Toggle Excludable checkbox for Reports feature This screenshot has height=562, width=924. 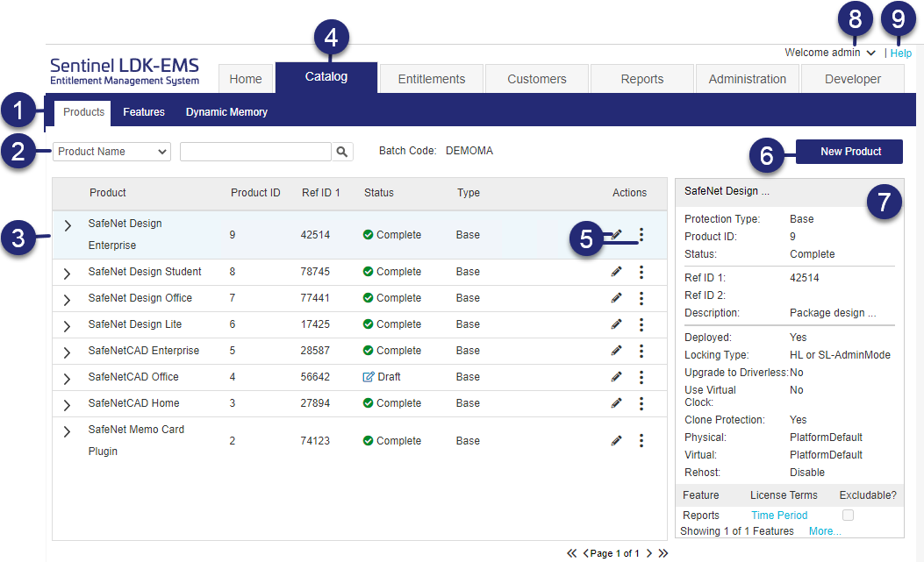point(848,516)
